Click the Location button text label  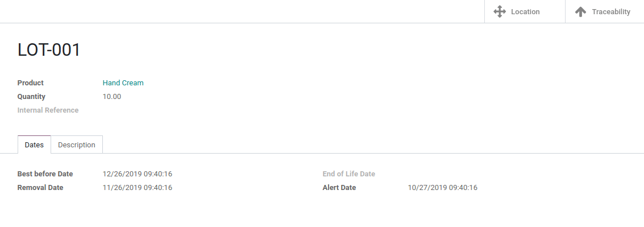pyautogui.click(x=525, y=12)
